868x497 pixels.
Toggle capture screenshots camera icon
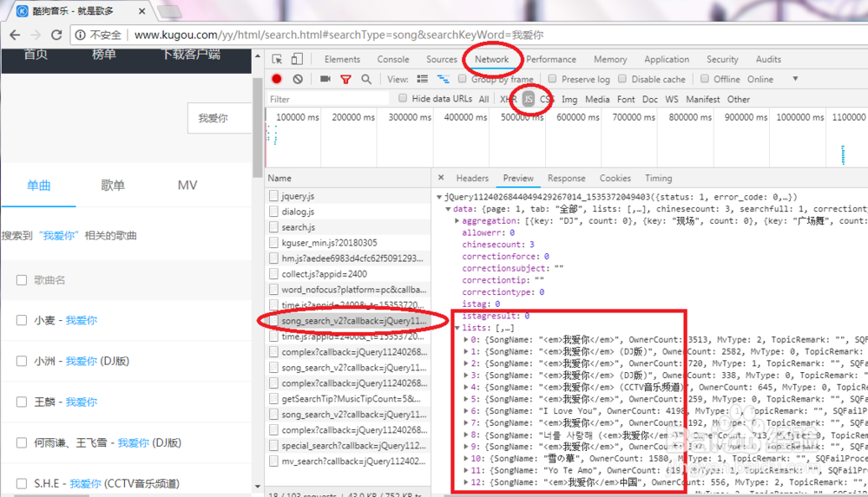click(x=325, y=79)
